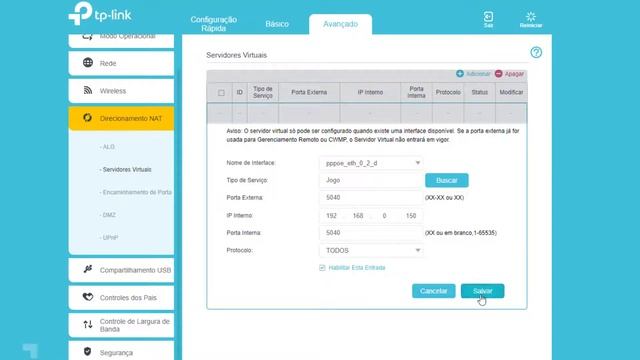Switch to Configuração Rápida tab
The height and width of the screenshot is (360, 640).
pyautogui.click(x=213, y=24)
